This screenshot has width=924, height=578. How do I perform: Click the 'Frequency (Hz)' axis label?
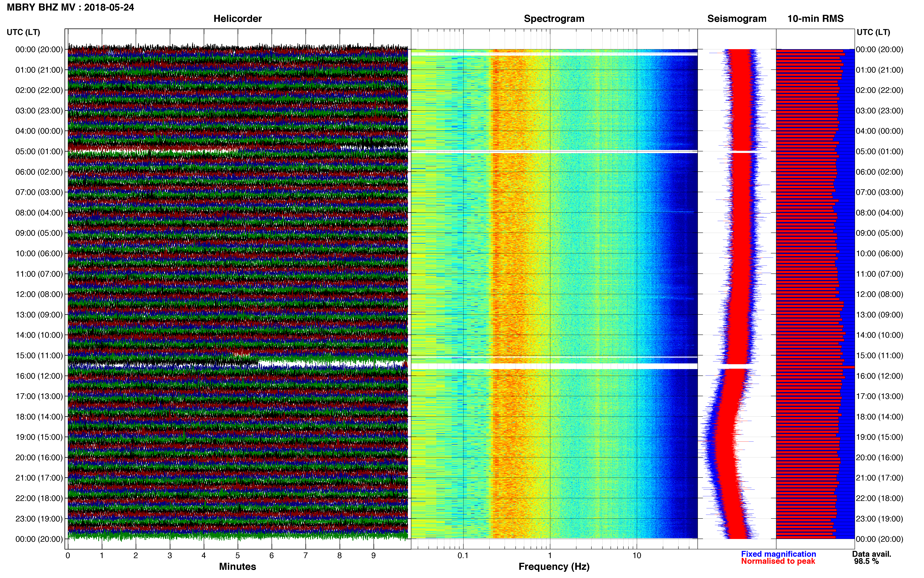pyautogui.click(x=554, y=566)
